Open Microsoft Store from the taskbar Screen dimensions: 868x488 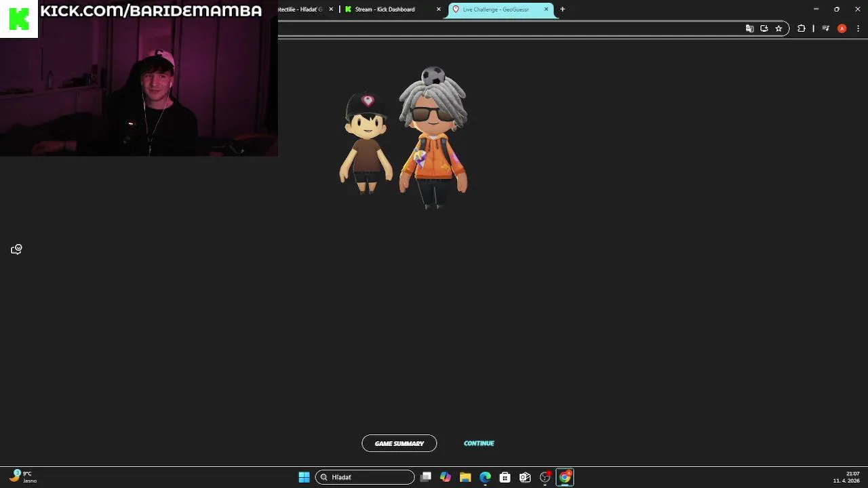coord(505,477)
